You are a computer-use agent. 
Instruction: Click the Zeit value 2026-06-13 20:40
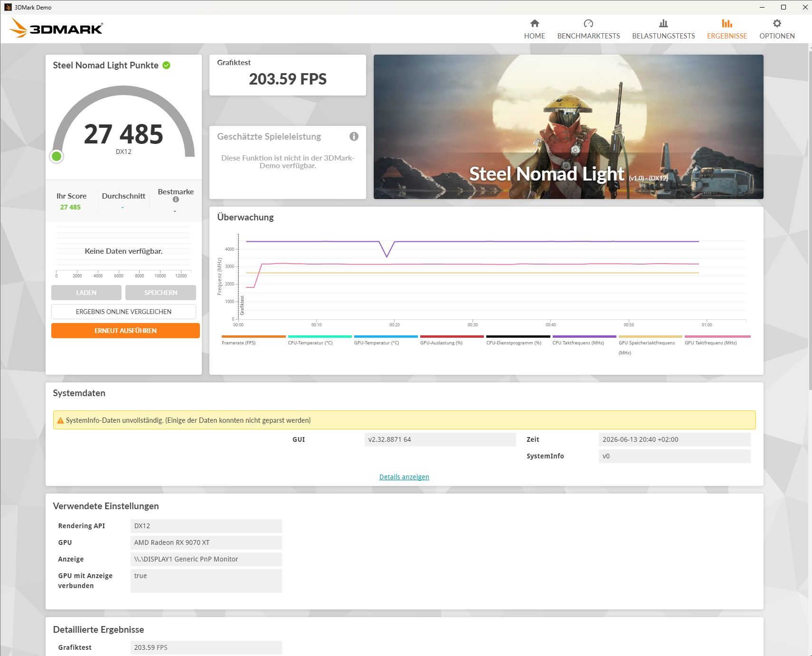point(674,439)
